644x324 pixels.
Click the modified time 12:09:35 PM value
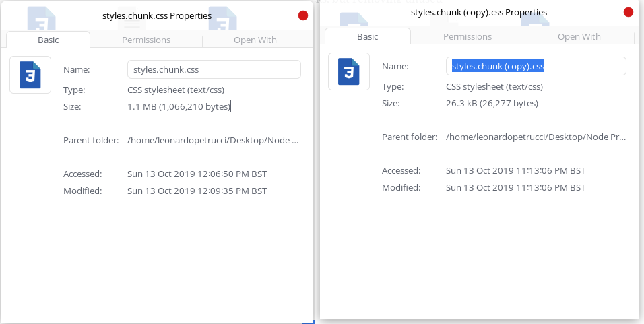coord(197,191)
